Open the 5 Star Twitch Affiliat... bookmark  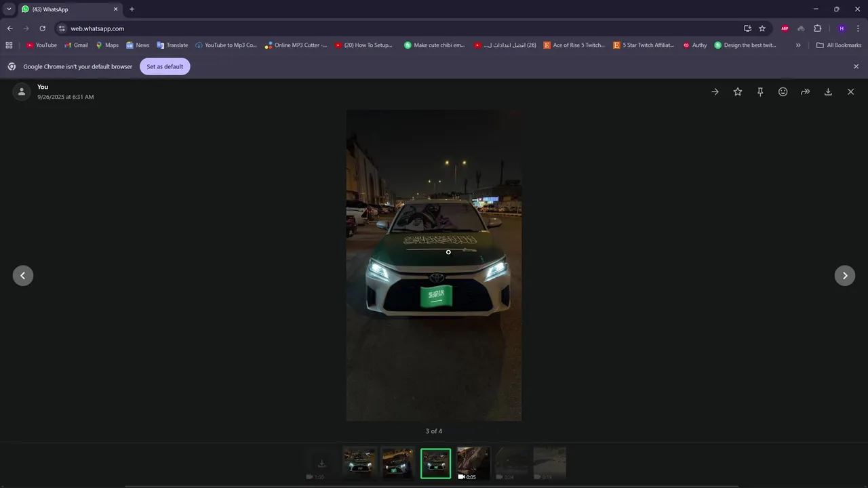644,45
